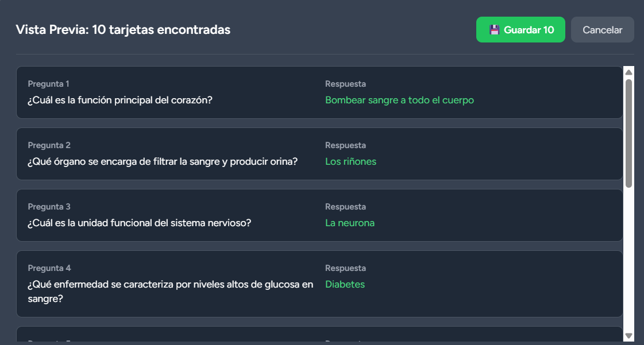Image resolution: width=644 pixels, height=345 pixels.
Task: Select the question about the heart's function
Action: (x=120, y=100)
